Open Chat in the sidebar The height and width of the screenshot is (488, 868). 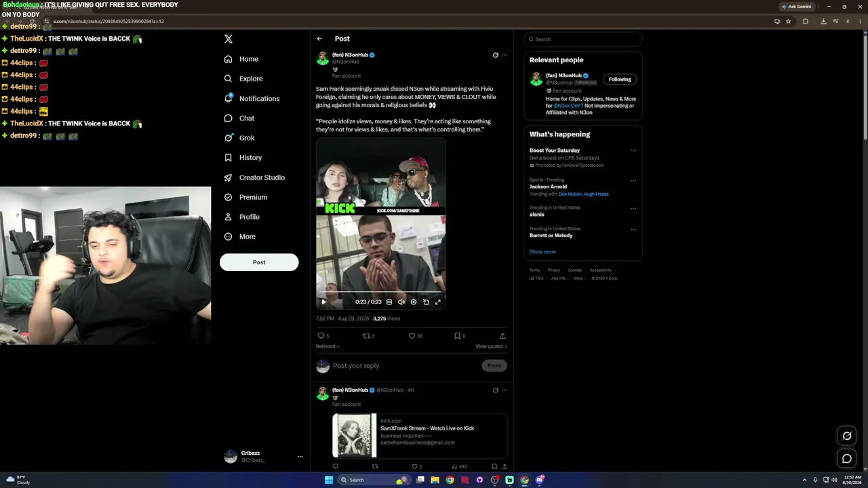pos(239,118)
